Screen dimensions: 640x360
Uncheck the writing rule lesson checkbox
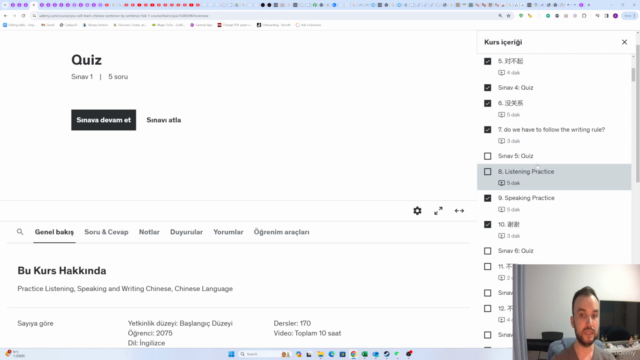coord(487,129)
